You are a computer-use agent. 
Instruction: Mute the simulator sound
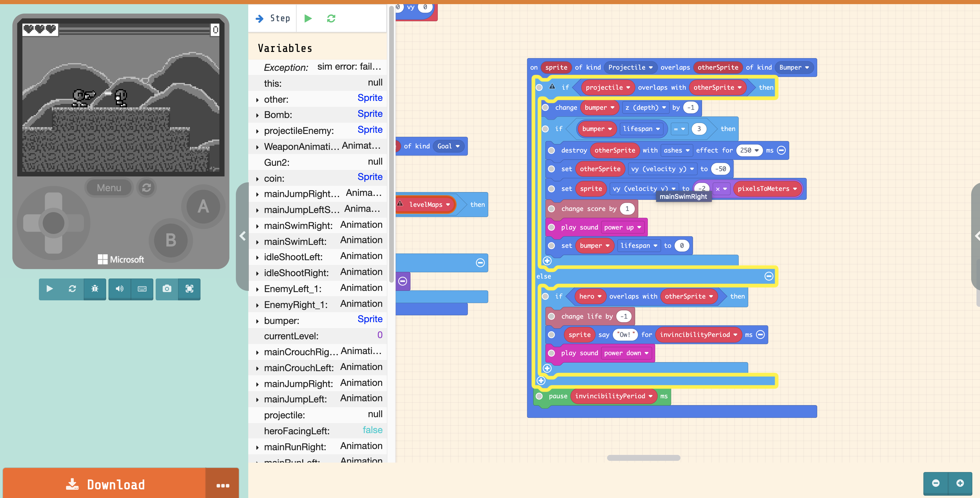(x=119, y=289)
